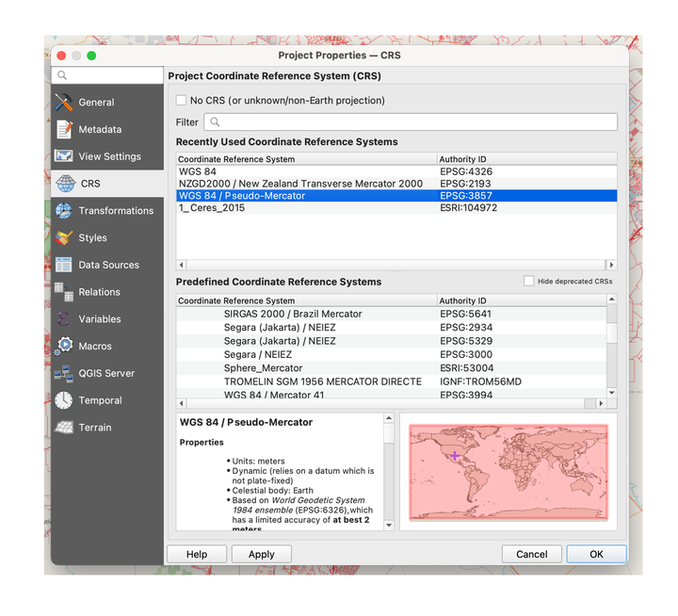Open the Variables page
Viewport: 678px width, 616px height.
tap(107, 318)
